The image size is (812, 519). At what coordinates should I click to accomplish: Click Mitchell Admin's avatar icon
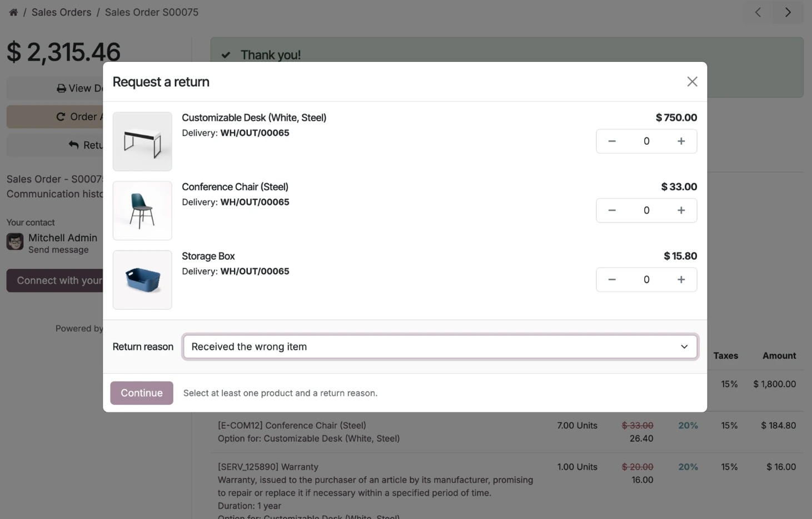click(x=14, y=241)
